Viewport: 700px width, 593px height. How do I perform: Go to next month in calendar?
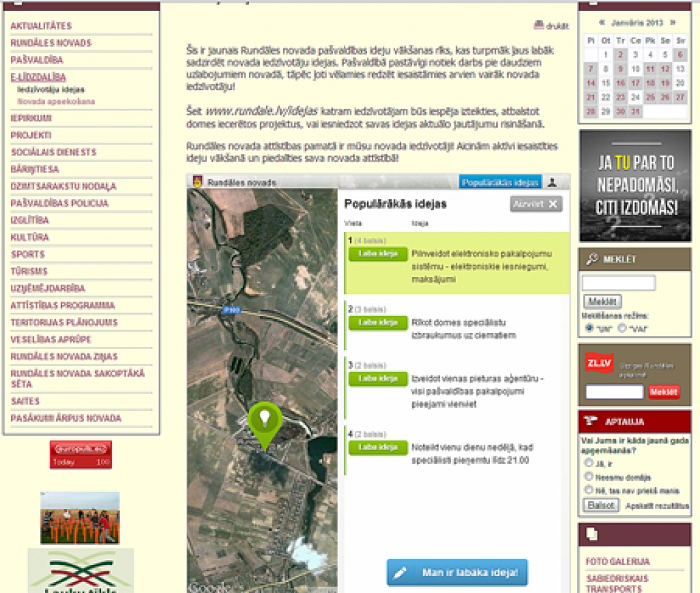click(673, 23)
